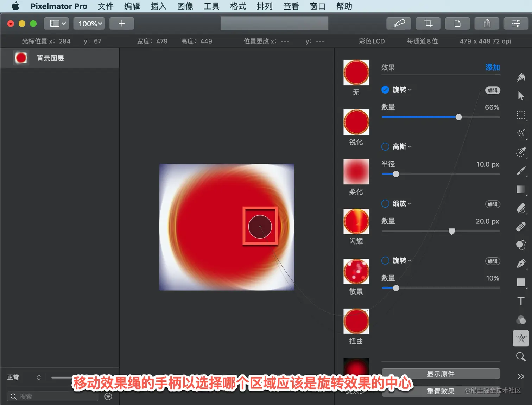Select the 闪耀 effect preset thumbnail
Image resolution: width=532 pixels, height=405 pixels.
pyautogui.click(x=356, y=221)
